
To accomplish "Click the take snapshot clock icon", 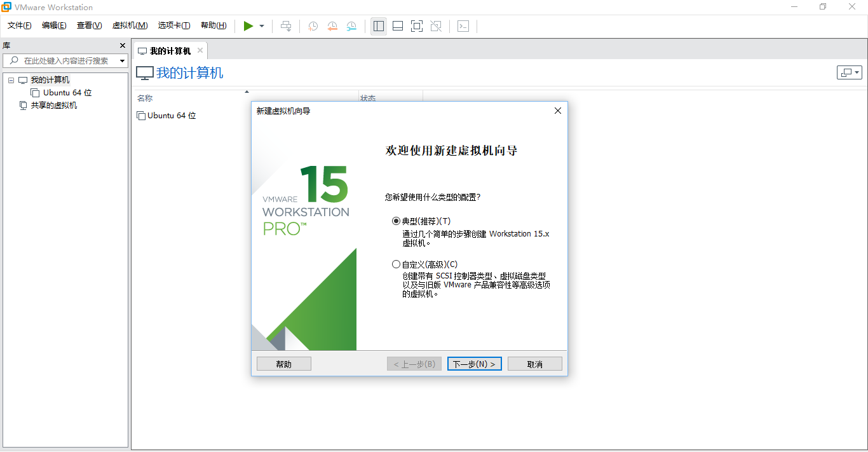I will [x=313, y=26].
